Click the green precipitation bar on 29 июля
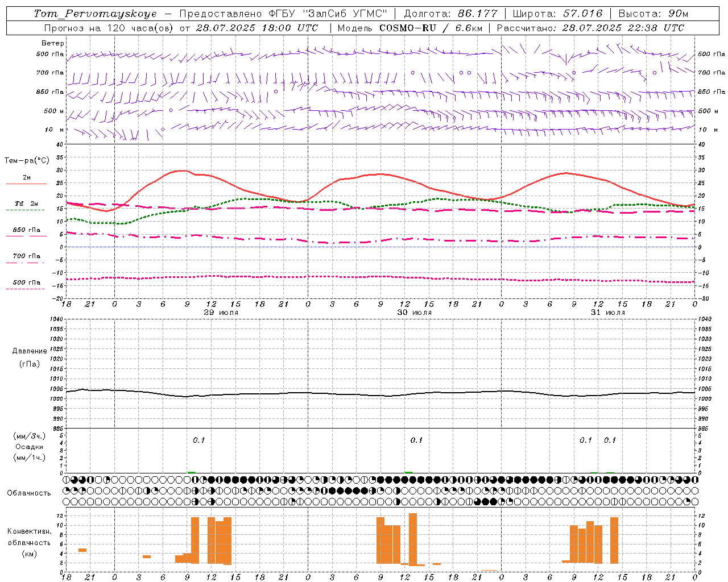The width and height of the screenshot is (728, 582). (191, 472)
